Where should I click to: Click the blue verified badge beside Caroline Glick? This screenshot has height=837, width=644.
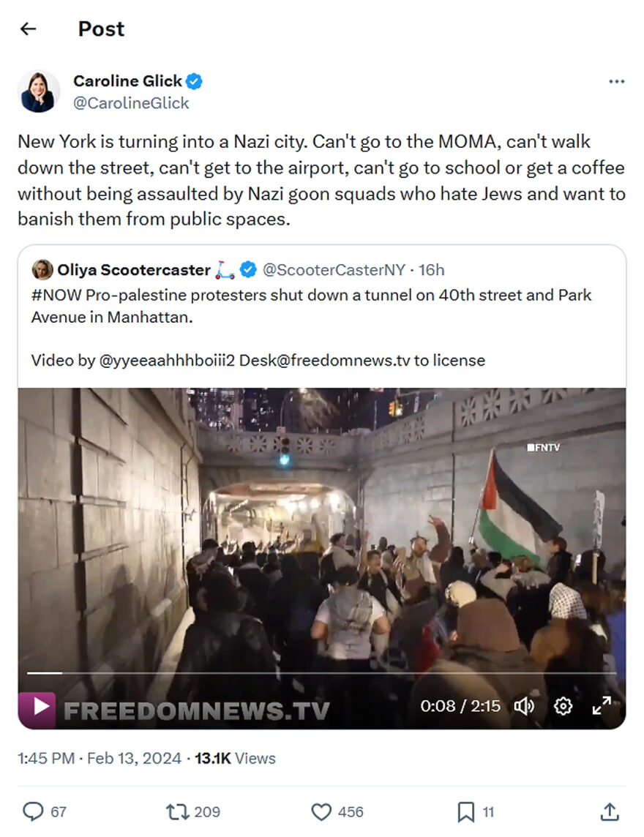(194, 81)
